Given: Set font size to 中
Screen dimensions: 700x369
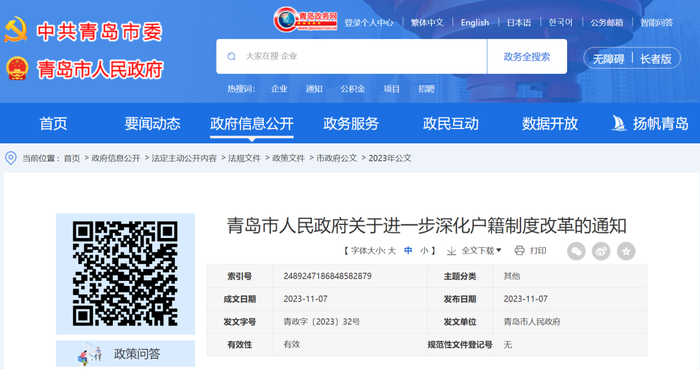Looking at the screenshot, I should (408, 251).
